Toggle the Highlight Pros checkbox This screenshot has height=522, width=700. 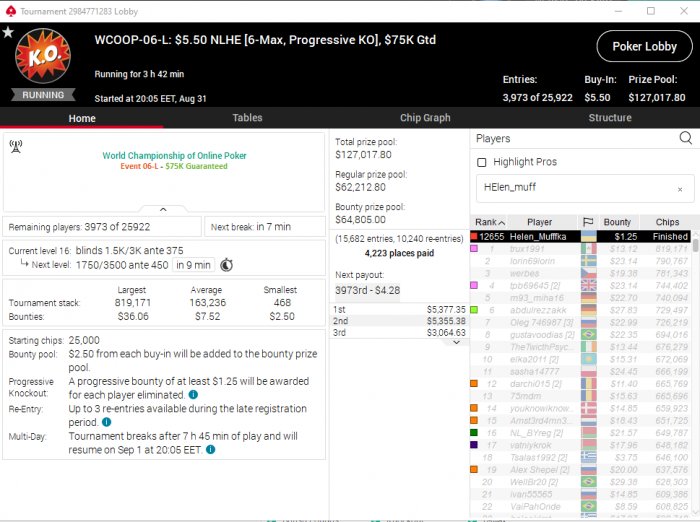(x=481, y=162)
